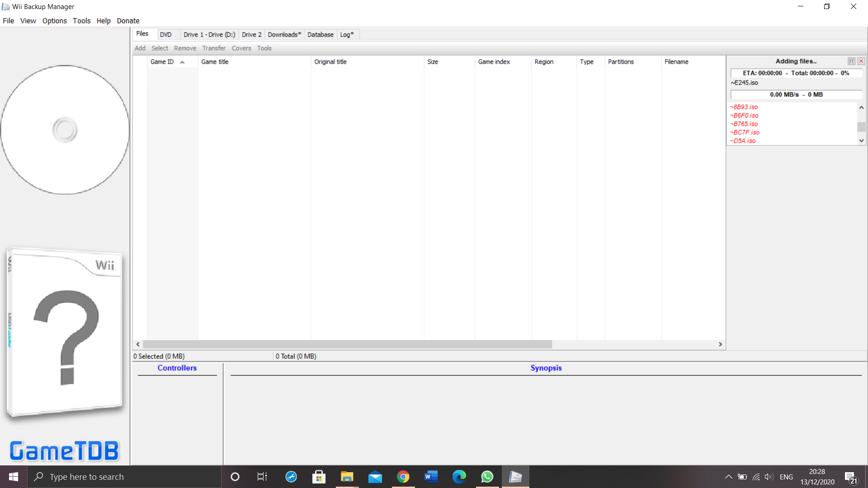Screen dimensions: 868x488
Task: Click scroll up arrow in queue list
Action: (x=861, y=108)
